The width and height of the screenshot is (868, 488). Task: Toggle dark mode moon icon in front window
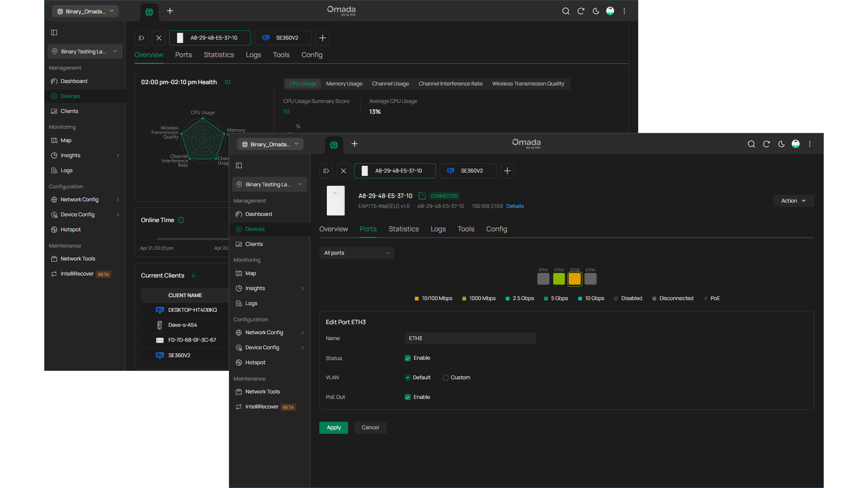click(x=781, y=144)
